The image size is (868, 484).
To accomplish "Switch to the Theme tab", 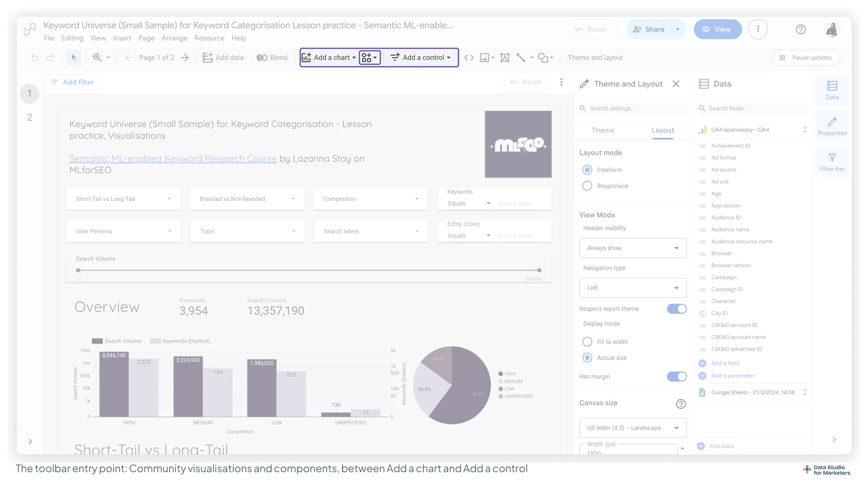I will (603, 130).
